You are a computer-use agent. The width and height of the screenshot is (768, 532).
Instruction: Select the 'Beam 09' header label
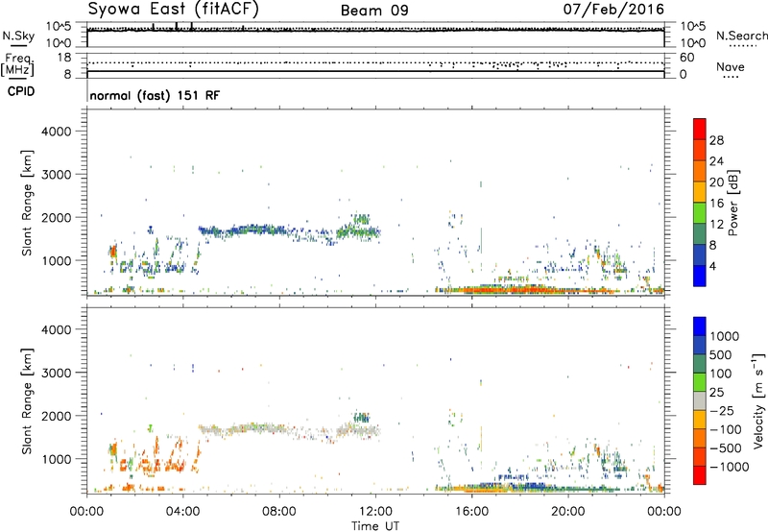(374, 11)
